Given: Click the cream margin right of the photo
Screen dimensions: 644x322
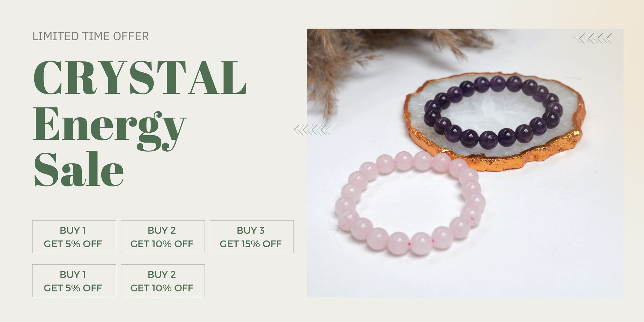Looking at the screenshot, I should click(x=633, y=161).
